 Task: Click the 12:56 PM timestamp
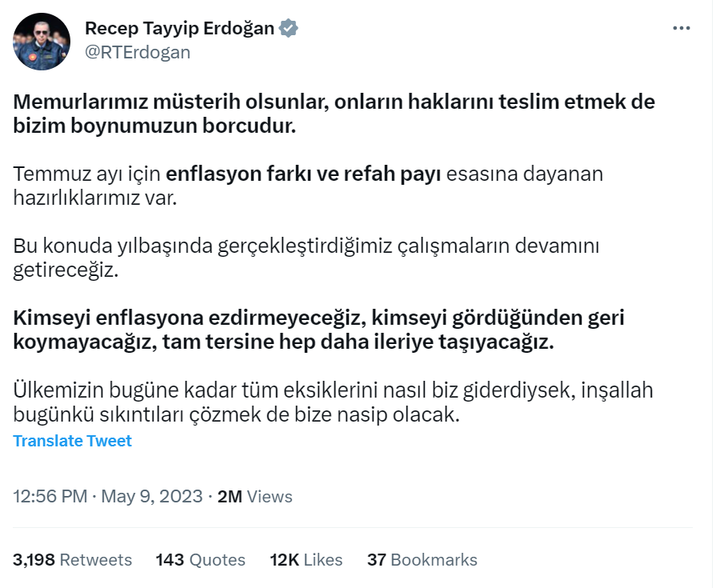[x=50, y=496]
